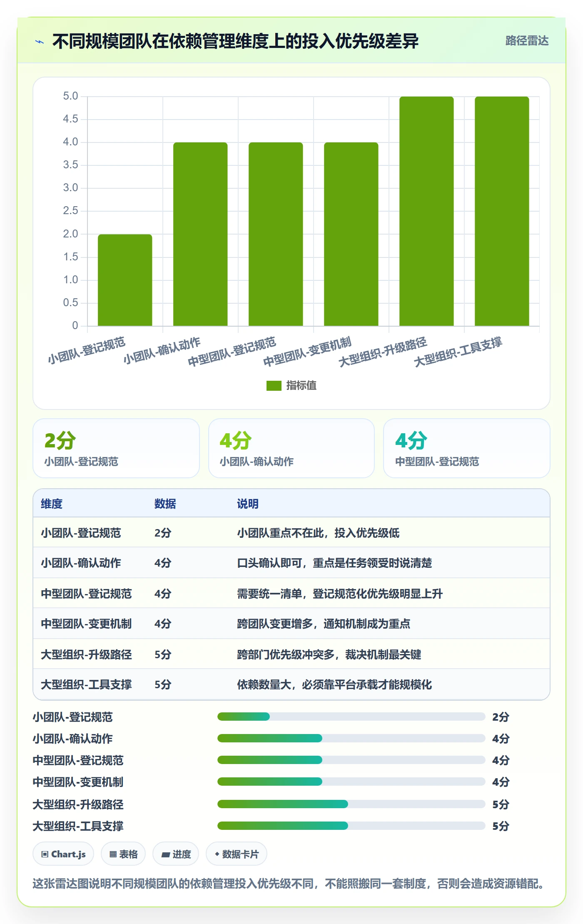Click the 小团队-登记规范 bar in chart

pyautogui.click(x=125, y=280)
